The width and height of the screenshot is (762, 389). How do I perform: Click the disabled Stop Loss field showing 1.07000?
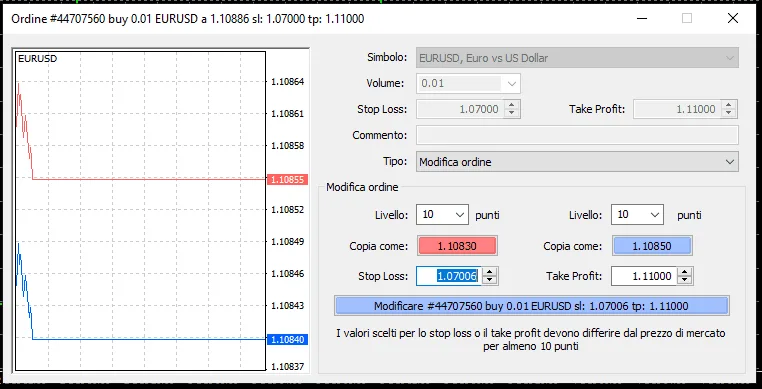pos(460,109)
